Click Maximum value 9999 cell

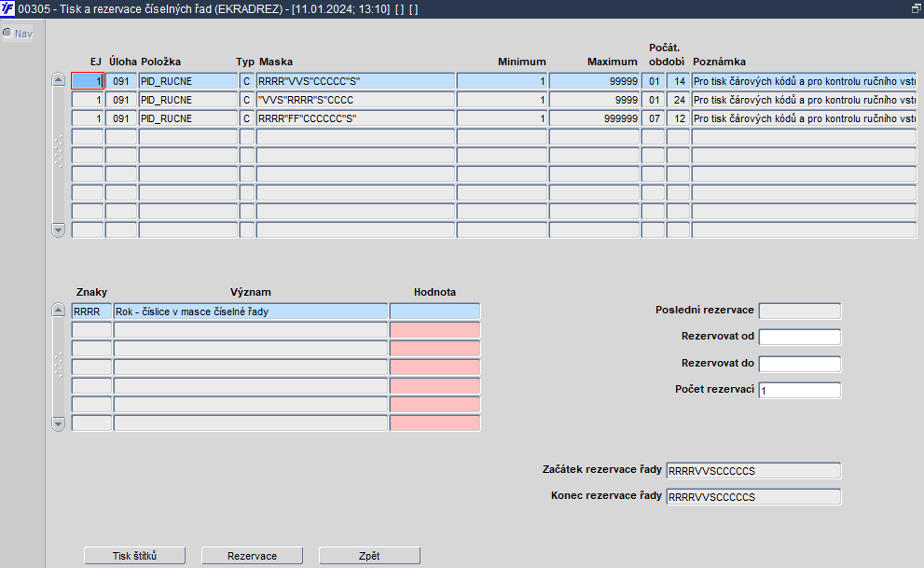point(594,100)
